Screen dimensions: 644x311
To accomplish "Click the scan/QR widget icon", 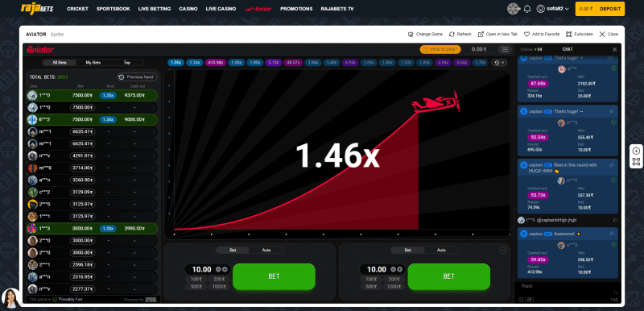I will click(636, 161).
